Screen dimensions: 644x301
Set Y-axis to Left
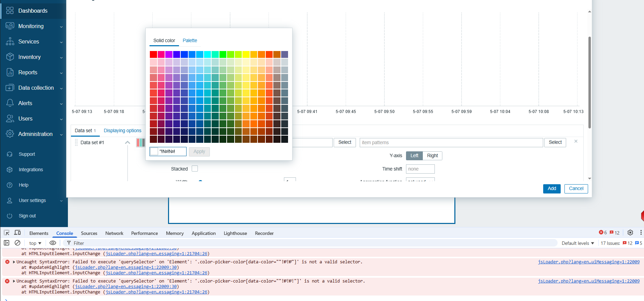point(415,155)
